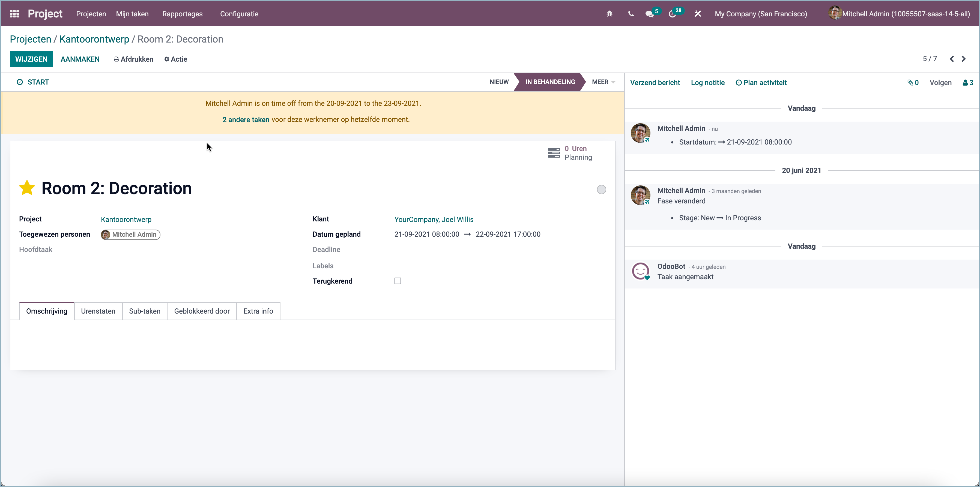Open the Configuratie menu
The width and height of the screenshot is (980, 487).
(239, 14)
